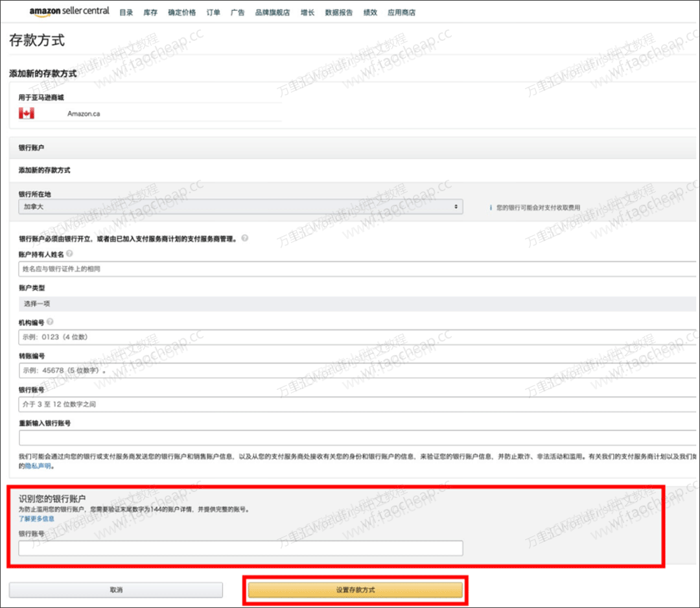Open the 隐私声明 link
Viewport: 700px width, 608px height.
click(x=38, y=466)
